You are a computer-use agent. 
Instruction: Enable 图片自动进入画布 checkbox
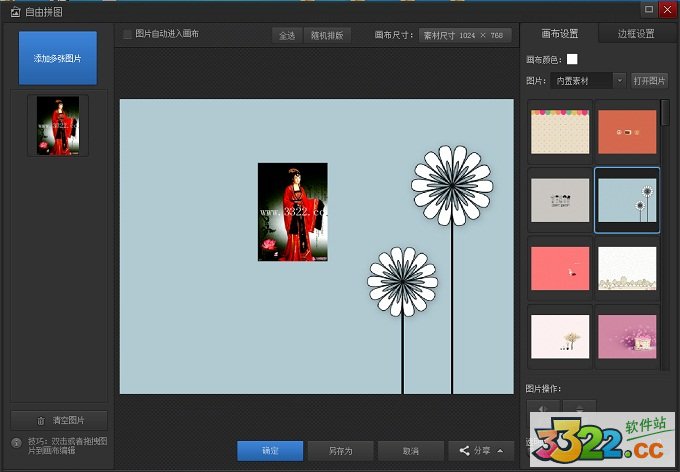[127, 34]
